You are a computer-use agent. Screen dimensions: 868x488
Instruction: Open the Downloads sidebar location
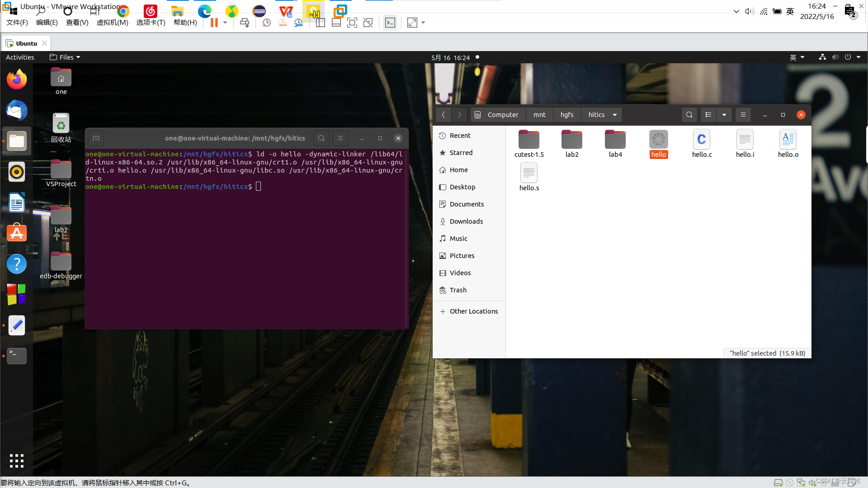point(466,221)
